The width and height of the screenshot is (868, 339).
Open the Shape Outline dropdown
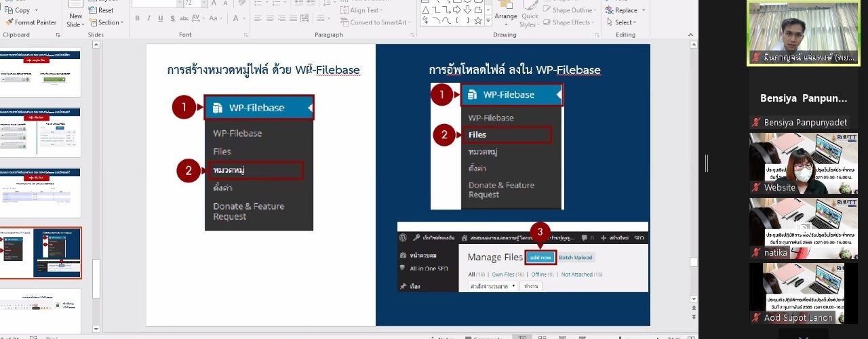point(569,10)
